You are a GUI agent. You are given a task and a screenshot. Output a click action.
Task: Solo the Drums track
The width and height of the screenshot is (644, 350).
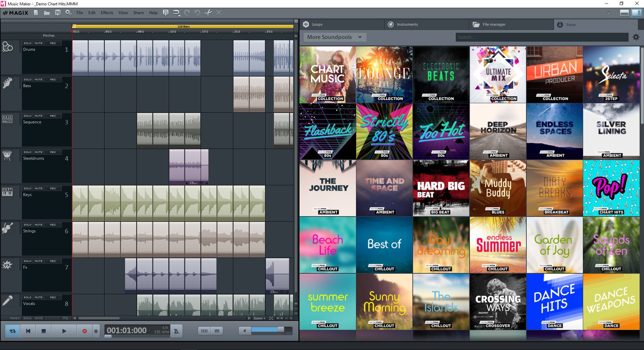pyautogui.click(x=28, y=43)
